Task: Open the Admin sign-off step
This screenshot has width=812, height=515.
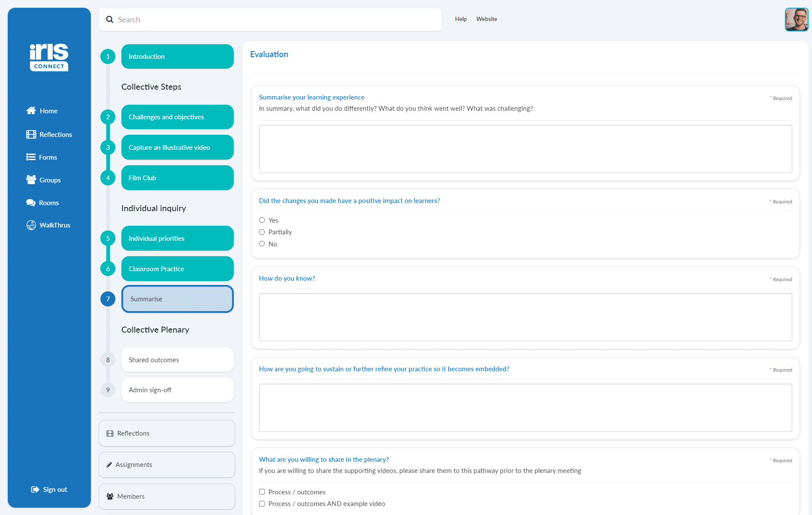Action: 178,390
